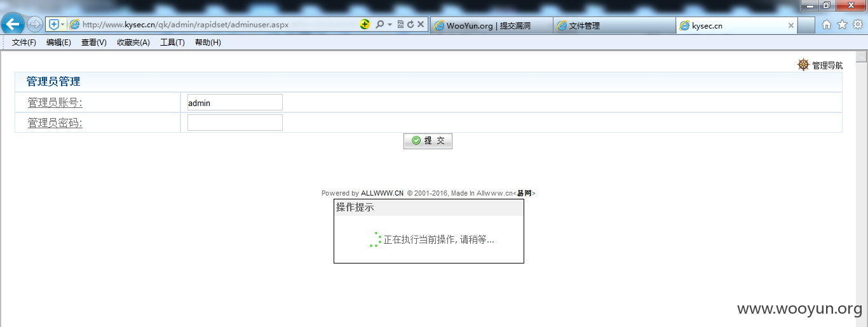Click the green 360 plus icon in address bar
This screenshot has height=327, width=868.
[365, 24]
